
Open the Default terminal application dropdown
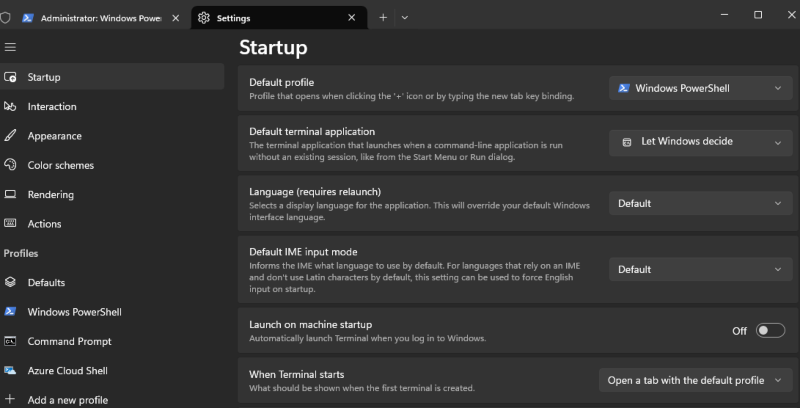[x=701, y=142]
